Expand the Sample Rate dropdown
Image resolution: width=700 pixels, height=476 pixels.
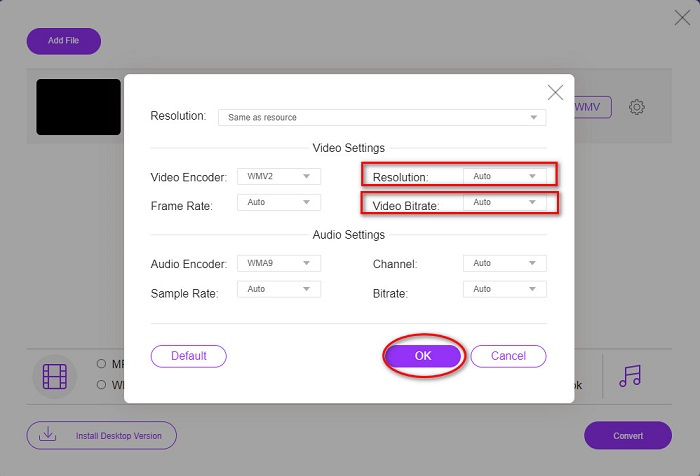[278, 289]
